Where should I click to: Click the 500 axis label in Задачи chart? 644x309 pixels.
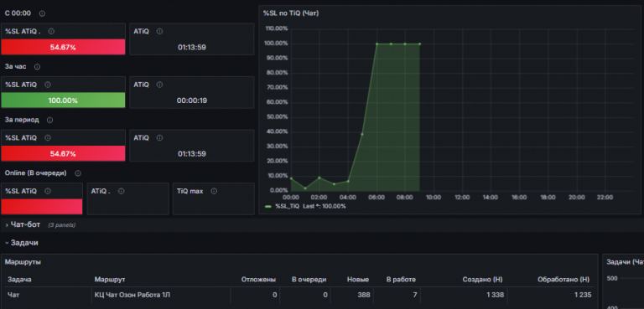[612, 278]
